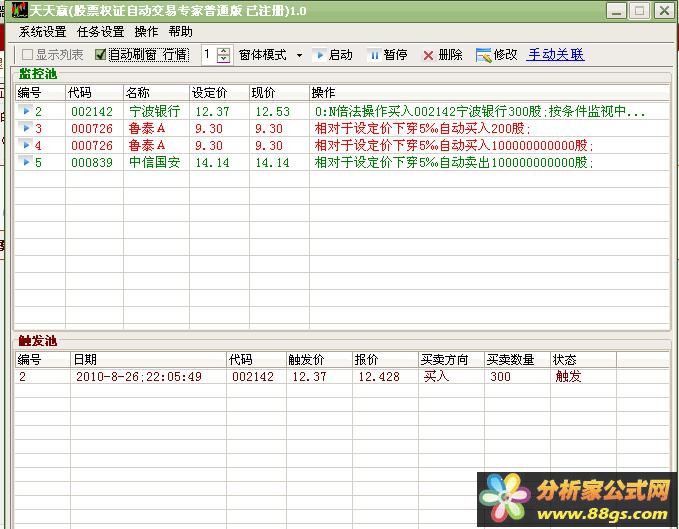The image size is (679, 529).
Task: Click the 自动买入10000000000股 operation text
Action: 454,145
